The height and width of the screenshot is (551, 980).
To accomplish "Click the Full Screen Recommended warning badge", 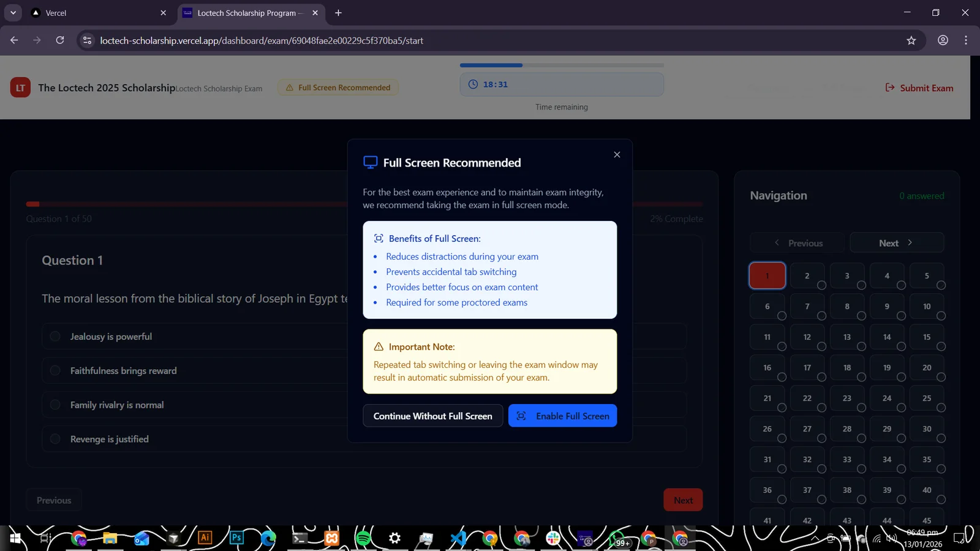I will (338, 88).
